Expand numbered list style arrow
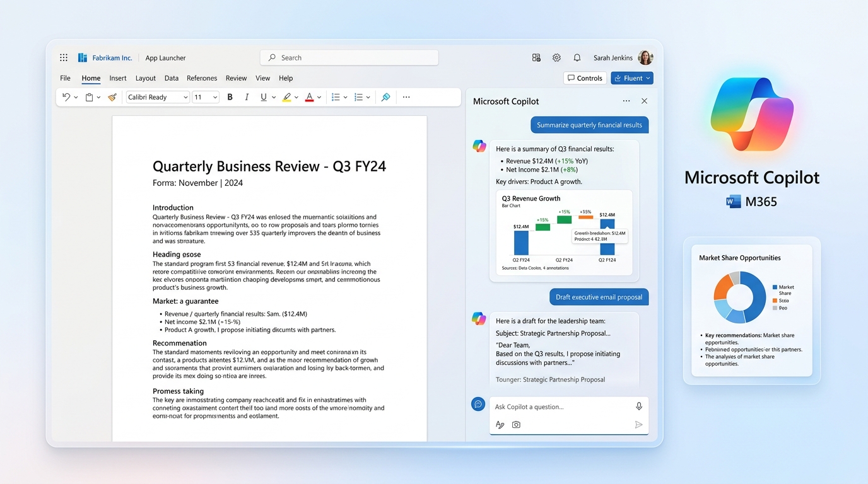Screen dimensions: 868x484 point(368,98)
